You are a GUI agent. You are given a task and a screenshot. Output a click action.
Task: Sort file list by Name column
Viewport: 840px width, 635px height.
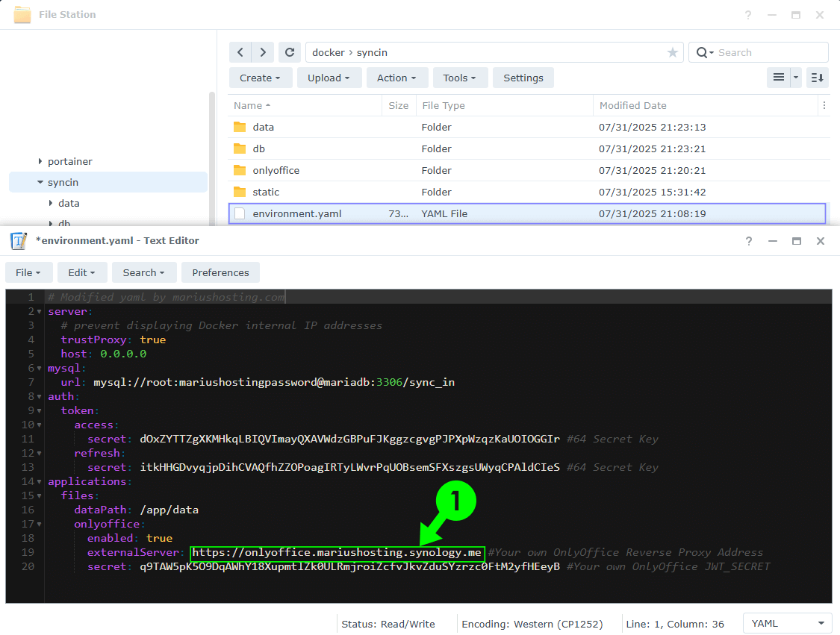tap(305, 105)
